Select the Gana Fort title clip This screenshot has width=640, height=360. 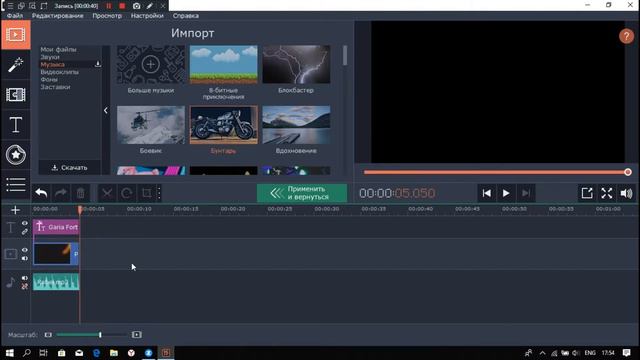(x=56, y=227)
